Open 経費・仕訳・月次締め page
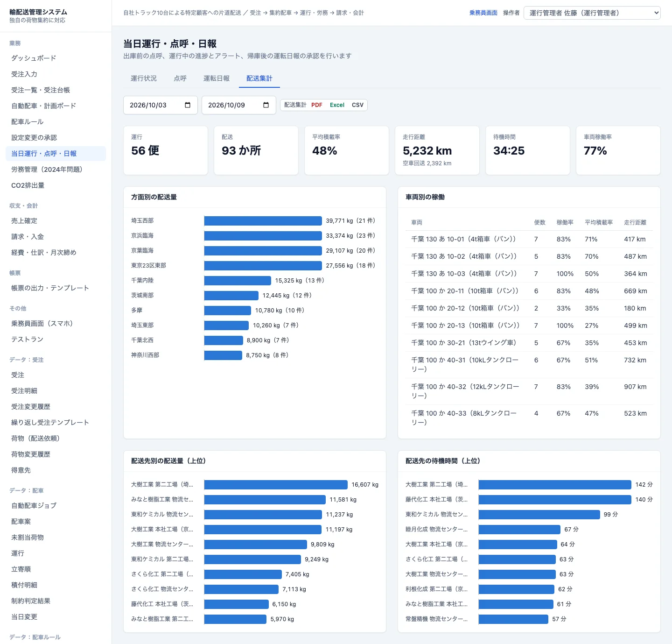The height and width of the screenshot is (644, 672). [56, 253]
